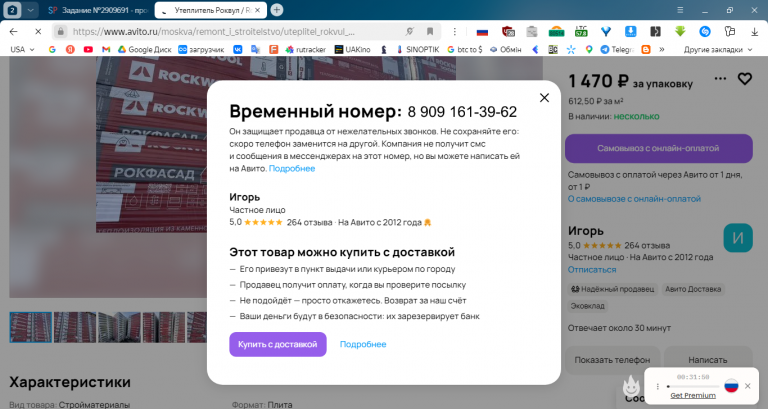Close the VPN timer widget
Image resolution: width=768 pixels, height=409 pixels.
coord(747,386)
